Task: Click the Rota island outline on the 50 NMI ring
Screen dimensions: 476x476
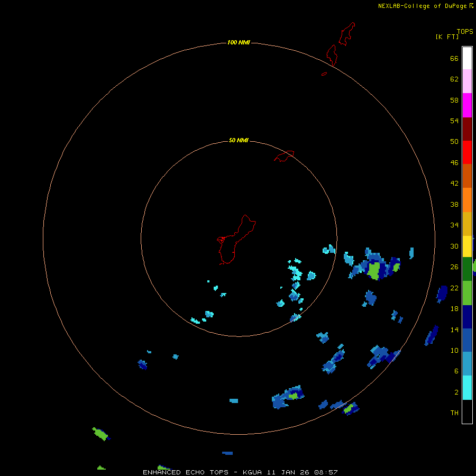Action: pyautogui.click(x=285, y=156)
